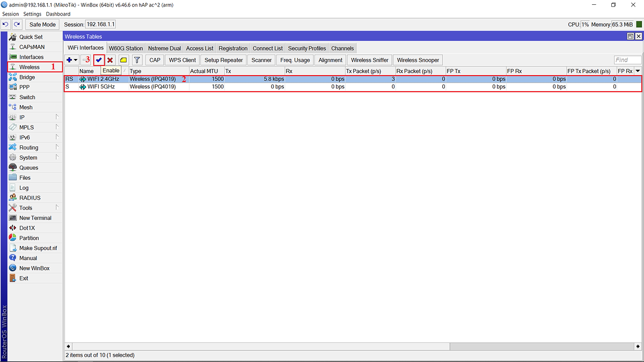Image resolution: width=644 pixels, height=362 pixels.
Task: Click the Setup Repeater button
Action: point(223,60)
